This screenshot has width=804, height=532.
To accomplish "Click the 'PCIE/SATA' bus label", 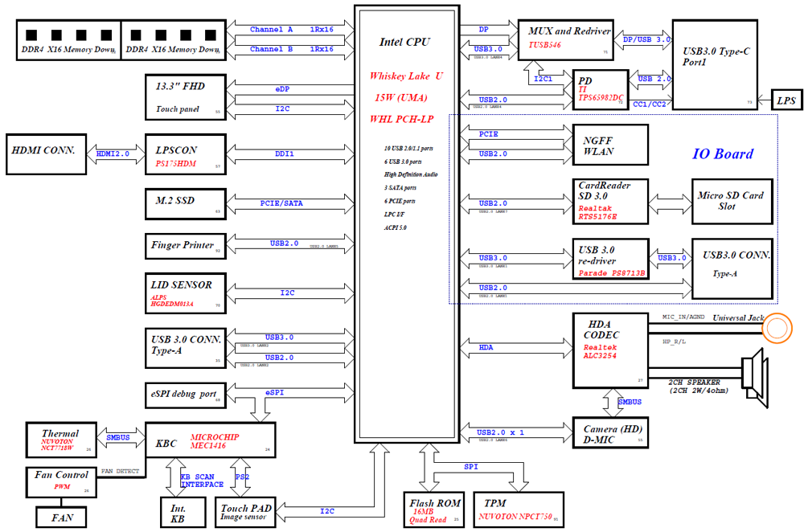I will pyautogui.click(x=281, y=203).
